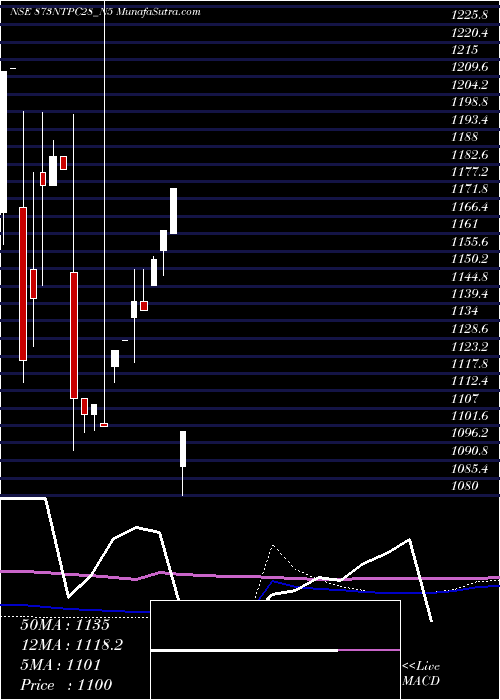The image size is (500, 700).
Task: Click the 1080 price axis label
Action: [x=464, y=485]
